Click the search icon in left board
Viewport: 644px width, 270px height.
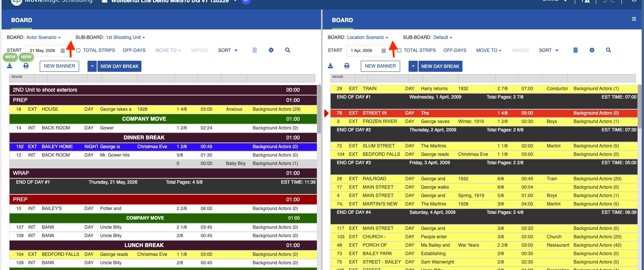pyautogui.click(x=287, y=50)
